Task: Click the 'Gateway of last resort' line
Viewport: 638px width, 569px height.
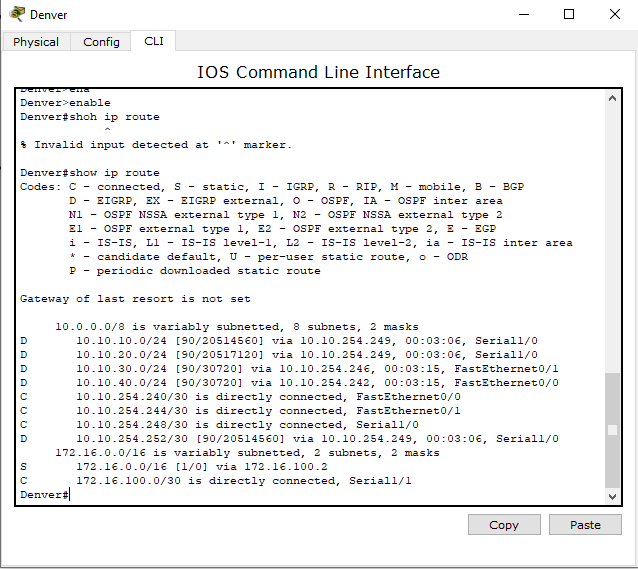Action: [x=135, y=299]
